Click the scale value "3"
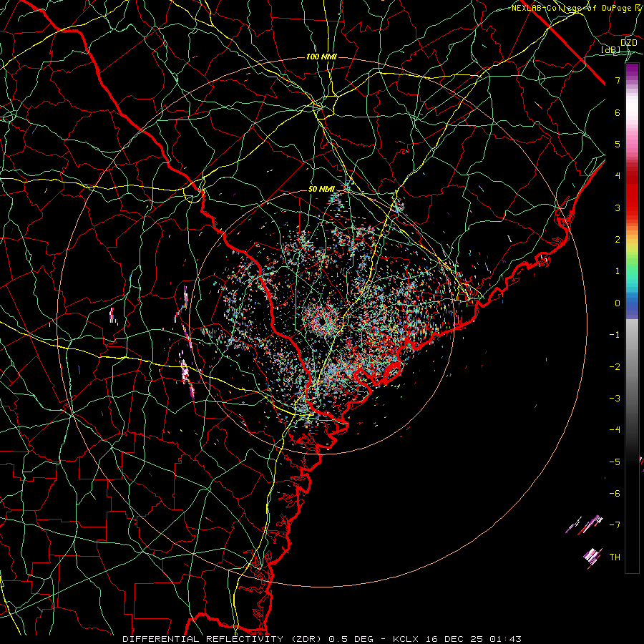 pos(618,208)
